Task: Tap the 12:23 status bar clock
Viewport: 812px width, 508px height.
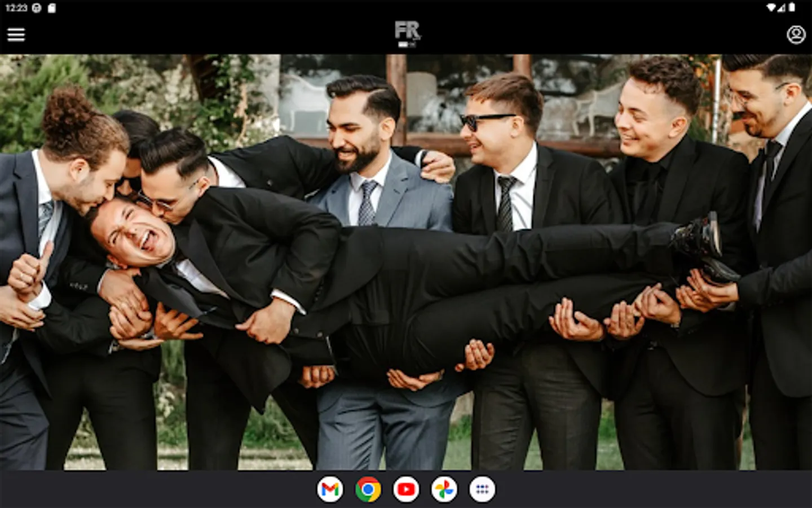Action: click(x=16, y=8)
